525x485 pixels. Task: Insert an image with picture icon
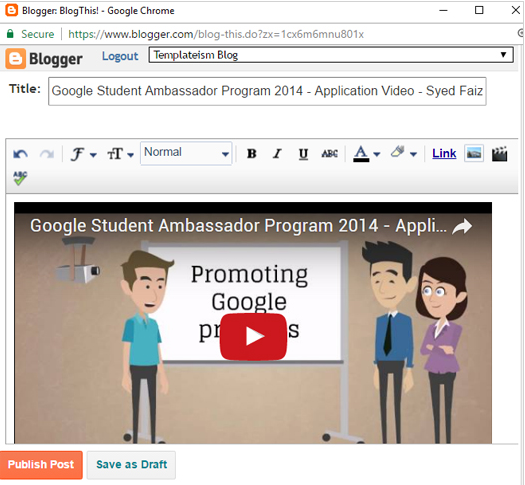coord(474,154)
